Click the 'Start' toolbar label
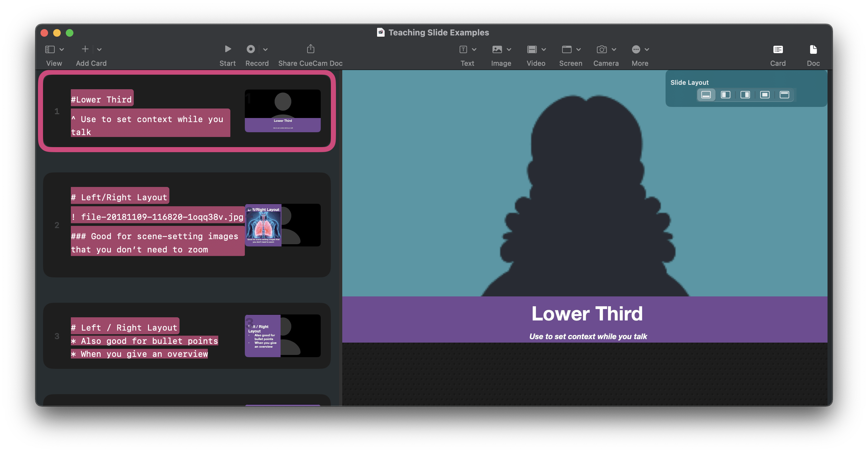Viewport: 868px width, 453px height. pos(227,63)
